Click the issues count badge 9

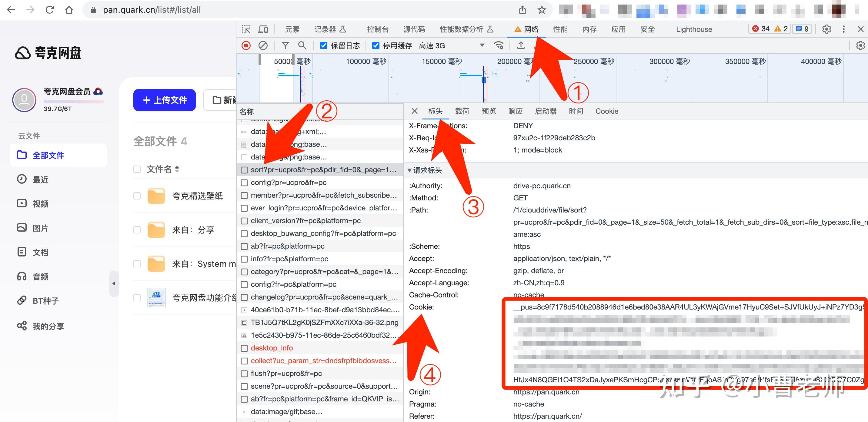[x=802, y=29]
